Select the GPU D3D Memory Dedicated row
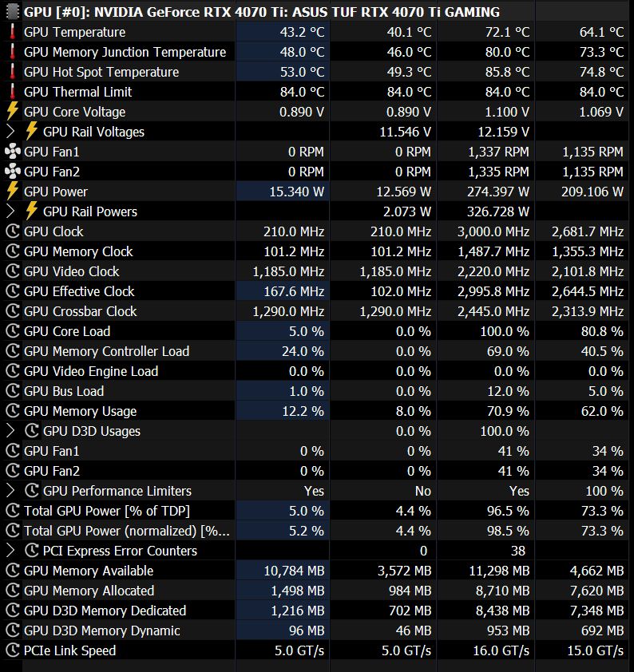 tap(105, 611)
